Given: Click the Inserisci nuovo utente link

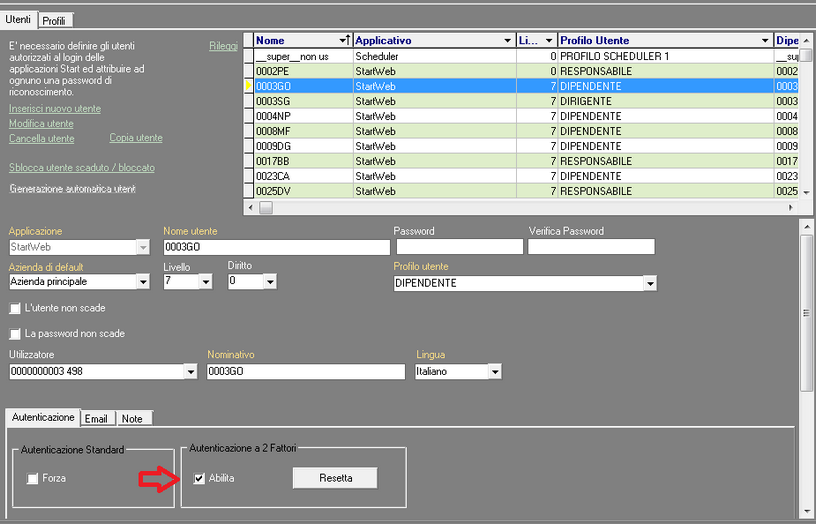Looking at the screenshot, I should pyautogui.click(x=55, y=109).
